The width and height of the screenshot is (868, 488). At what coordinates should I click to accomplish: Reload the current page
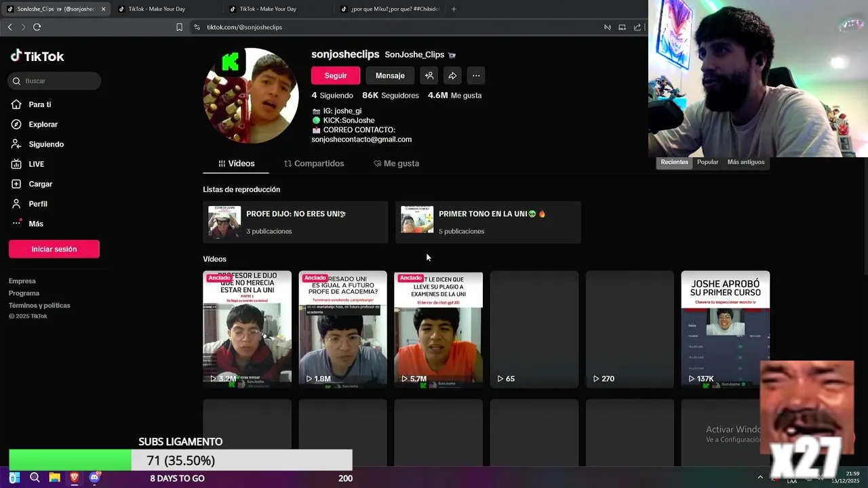click(x=37, y=27)
